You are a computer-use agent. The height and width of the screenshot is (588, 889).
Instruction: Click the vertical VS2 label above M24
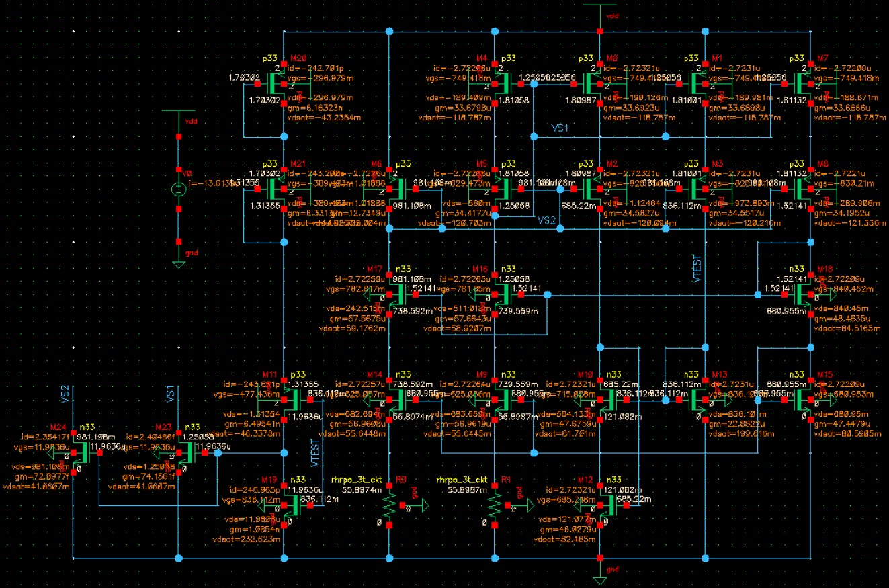pos(65,394)
